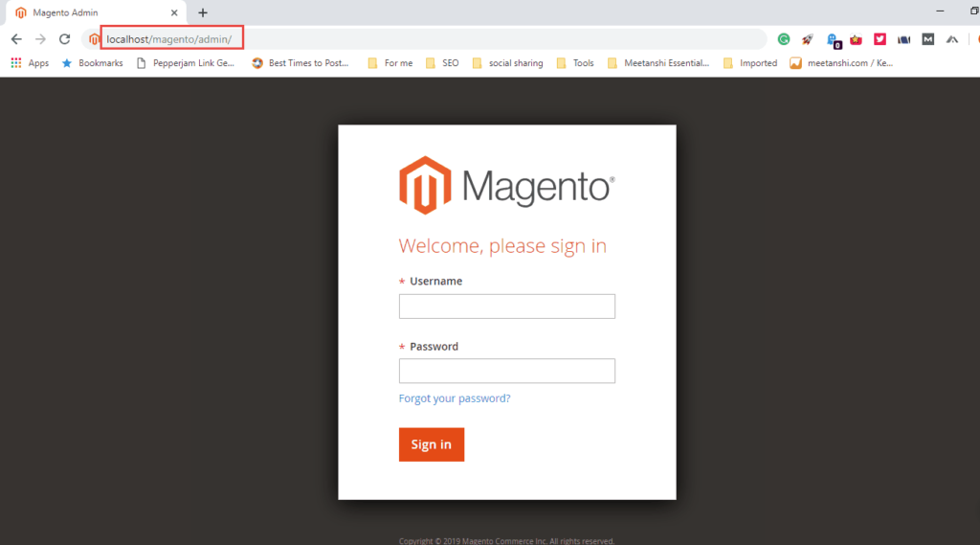Click the blue striped extension icon
The width and height of the screenshot is (980, 545).
(903, 39)
